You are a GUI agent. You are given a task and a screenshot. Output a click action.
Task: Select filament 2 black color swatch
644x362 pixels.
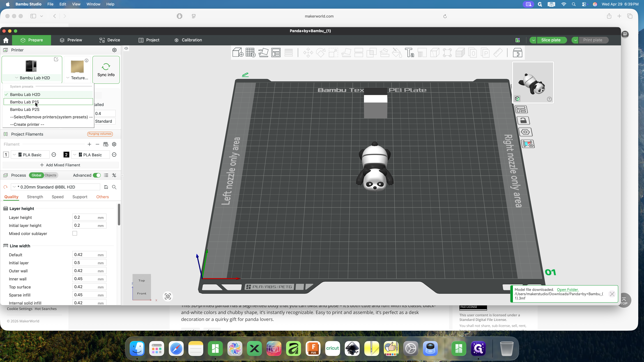[x=66, y=155]
